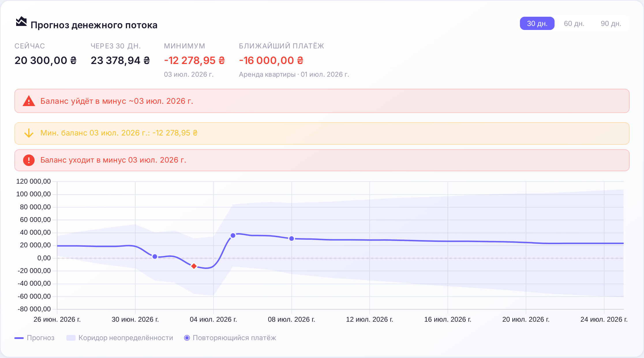
Task: Click the red diamond minimum marker on chart
Action: [x=194, y=266]
